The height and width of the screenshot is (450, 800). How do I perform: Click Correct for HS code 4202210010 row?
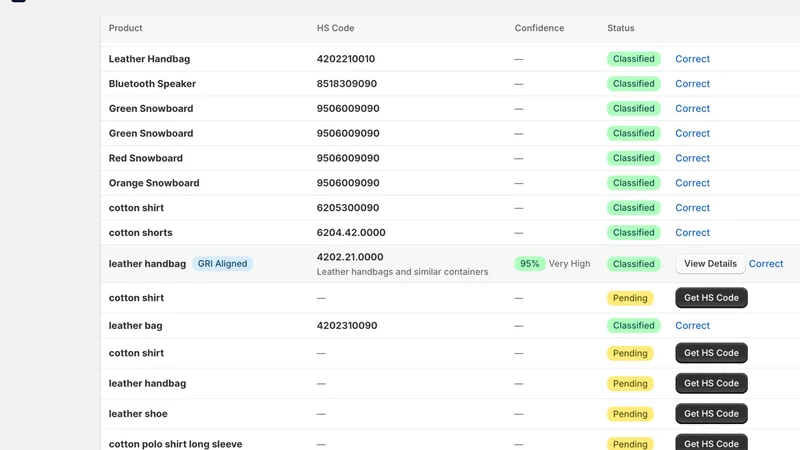coord(692,59)
